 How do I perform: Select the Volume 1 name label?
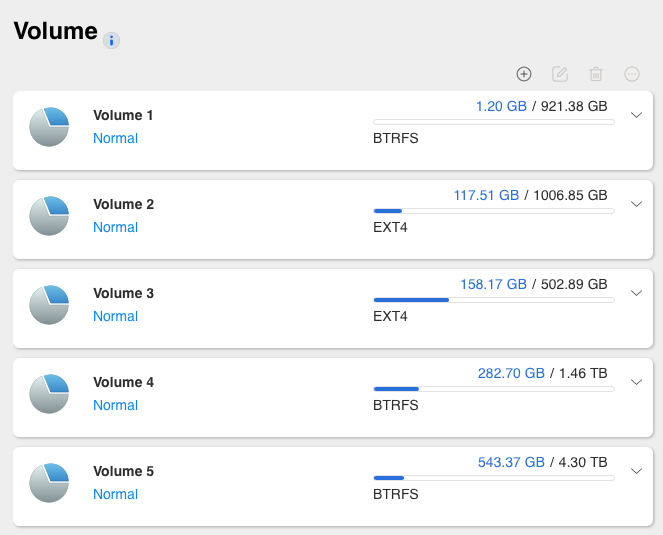(x=123, y=115)
